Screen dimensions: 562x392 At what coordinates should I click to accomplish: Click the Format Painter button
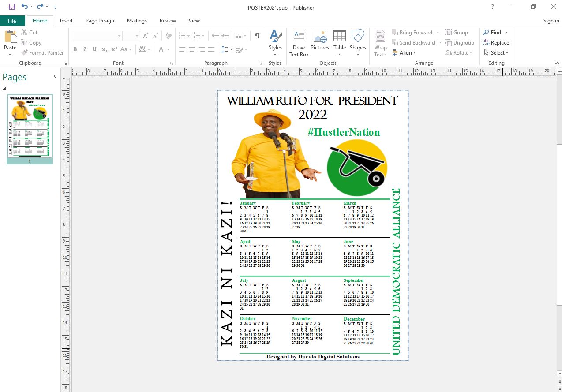pyautogui.click(x=42, y=53)
